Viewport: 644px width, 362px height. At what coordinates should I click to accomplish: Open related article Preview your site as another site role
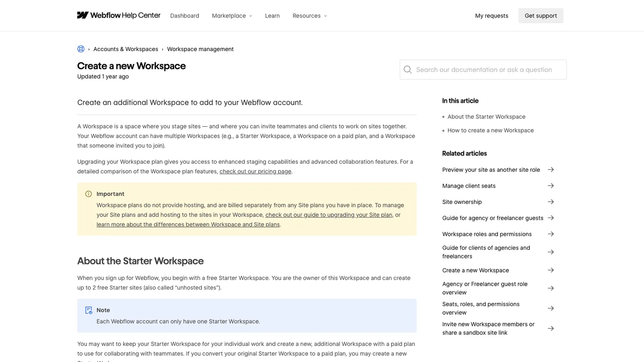point(491,170)
